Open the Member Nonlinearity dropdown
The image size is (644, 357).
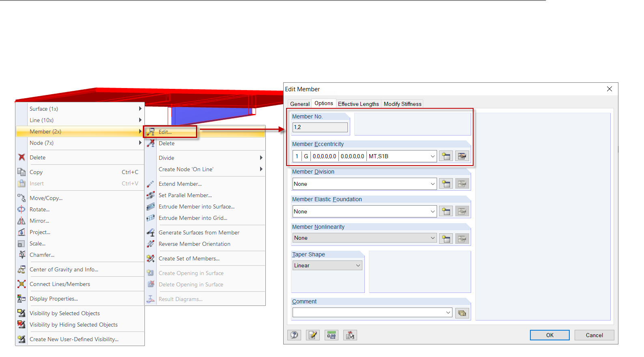(x=433, y=238)
